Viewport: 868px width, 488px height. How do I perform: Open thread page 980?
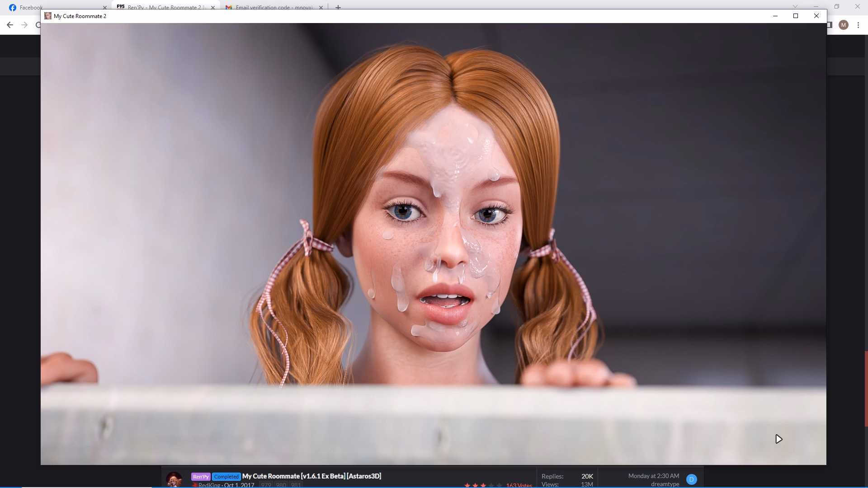point(281,485)
